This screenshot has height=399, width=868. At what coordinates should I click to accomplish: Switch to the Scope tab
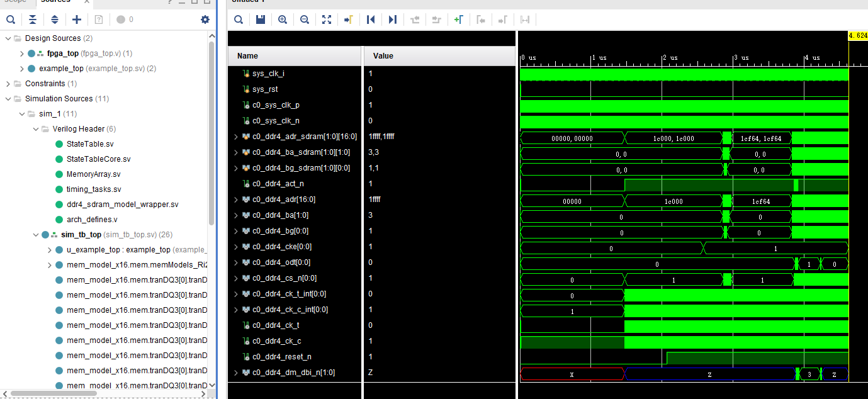click(x=16, y=1)
